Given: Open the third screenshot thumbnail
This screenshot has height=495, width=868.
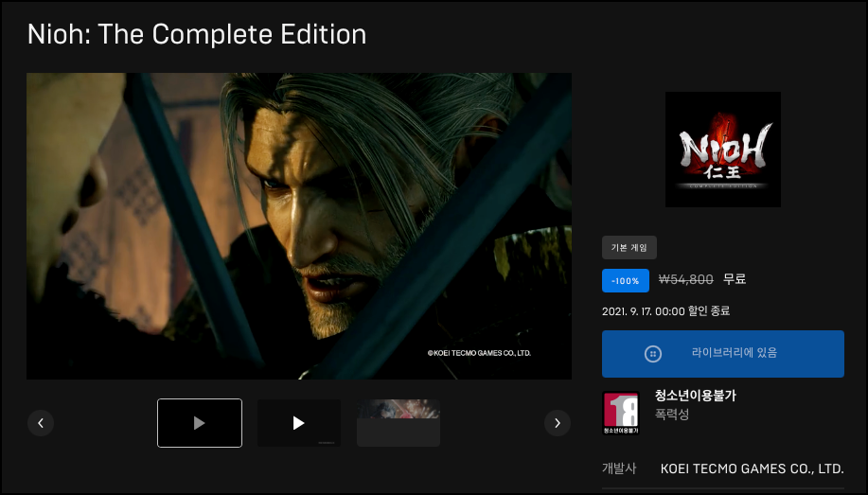Looking at the screenshot, I should click(399, 423).
